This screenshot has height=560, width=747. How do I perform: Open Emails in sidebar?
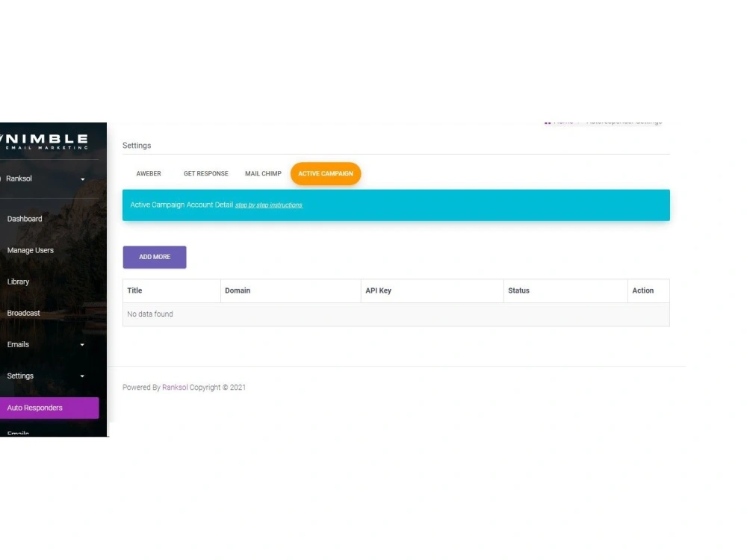click(18, 345)
